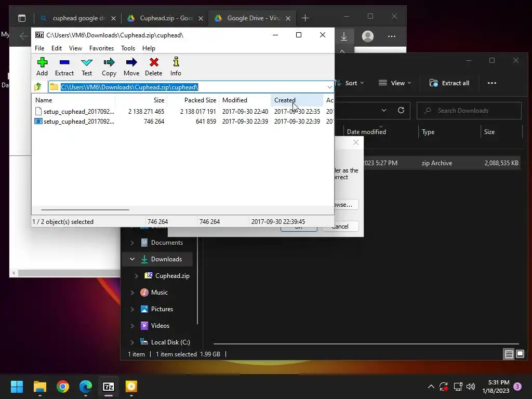Sort by the Name column header
The height and width of the screenshot is (399, 532).
tap(74, 100)
